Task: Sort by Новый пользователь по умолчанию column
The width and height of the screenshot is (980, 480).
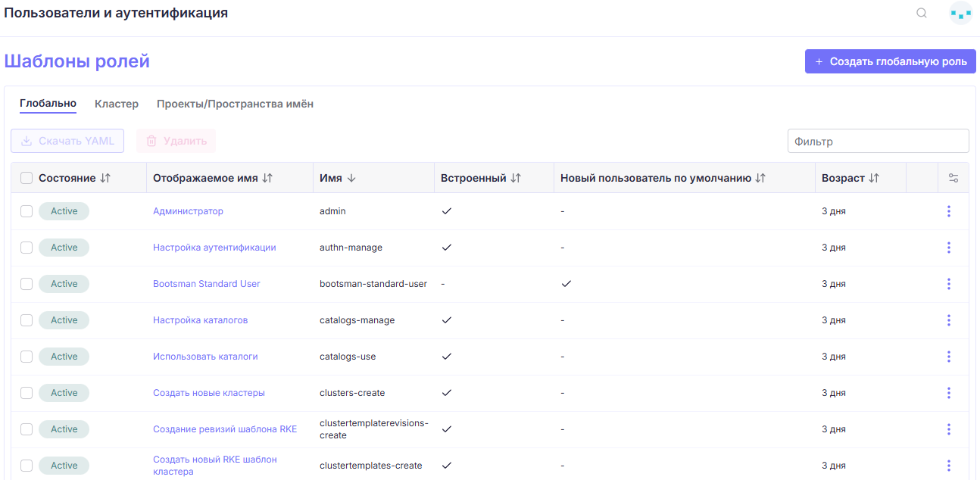Action: 663,178
